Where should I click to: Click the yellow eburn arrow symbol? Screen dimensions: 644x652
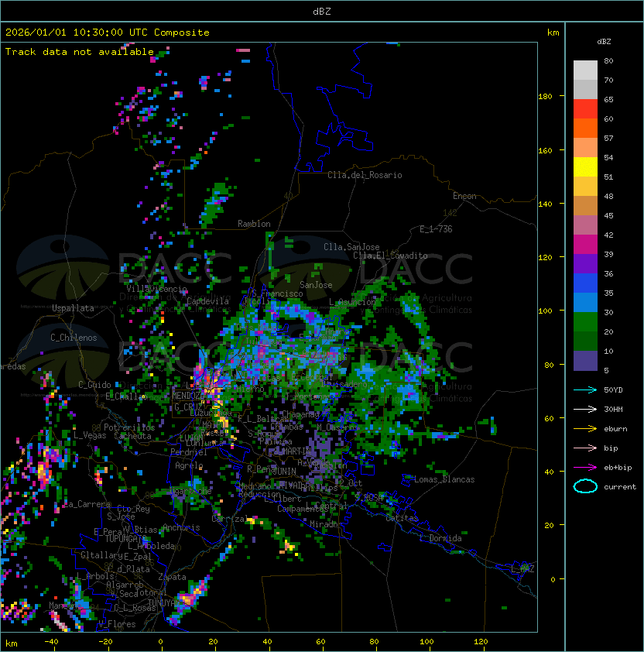(585, 428)
